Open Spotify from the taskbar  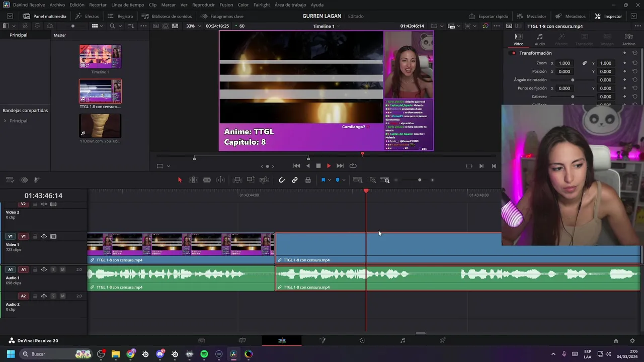204,354
